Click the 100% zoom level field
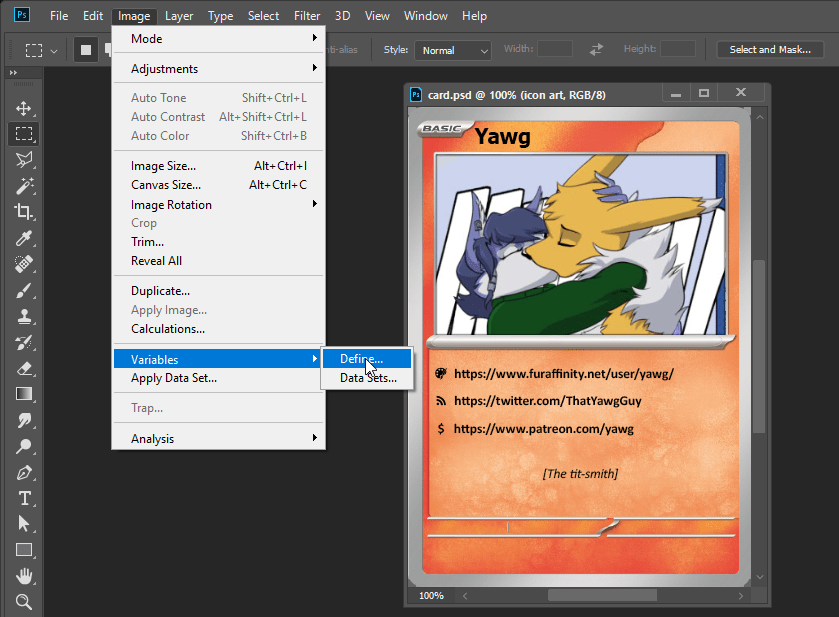This screenshot has height=617, width=839. click(x=432, y=596)
